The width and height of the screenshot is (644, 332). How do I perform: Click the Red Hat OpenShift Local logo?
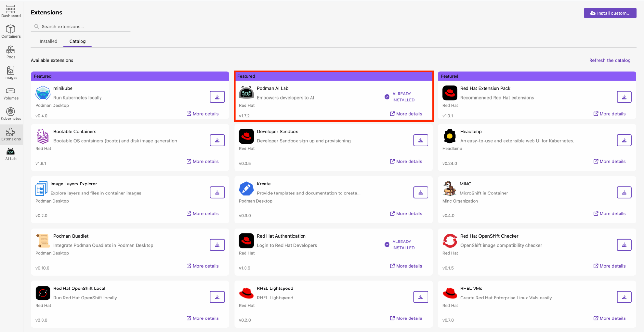point(43,293)
